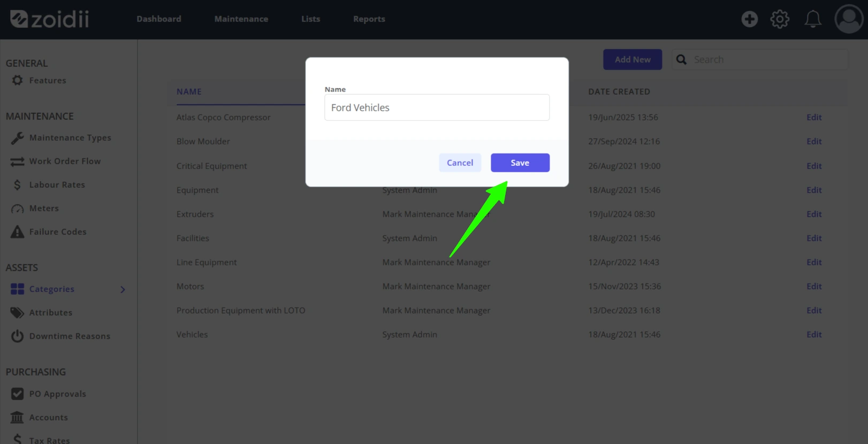868x444 pixels.
Task: Edit the Extruders row
Action: coord(814,214)
